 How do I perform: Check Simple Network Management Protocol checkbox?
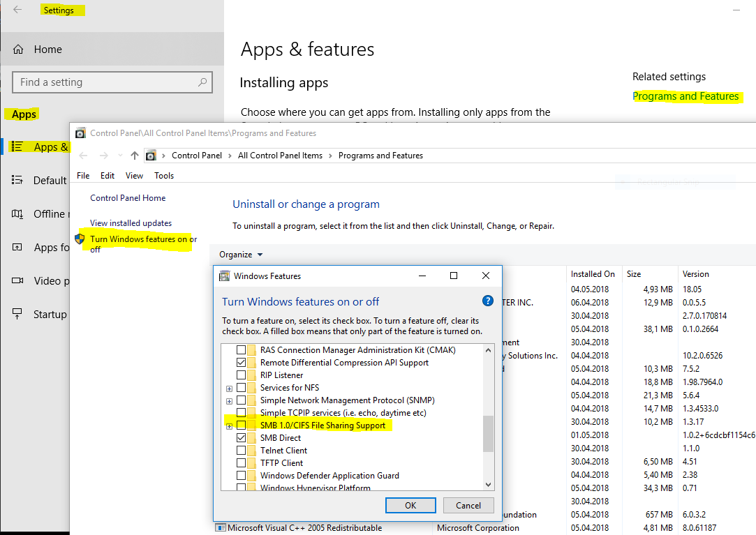coord(241,400)
